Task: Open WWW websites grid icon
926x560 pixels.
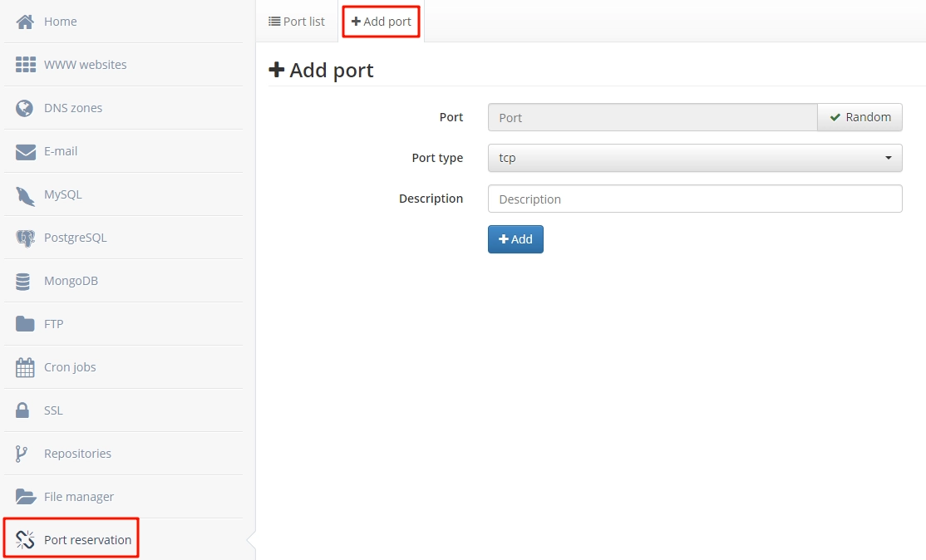Action: click(x=25, y=65)
